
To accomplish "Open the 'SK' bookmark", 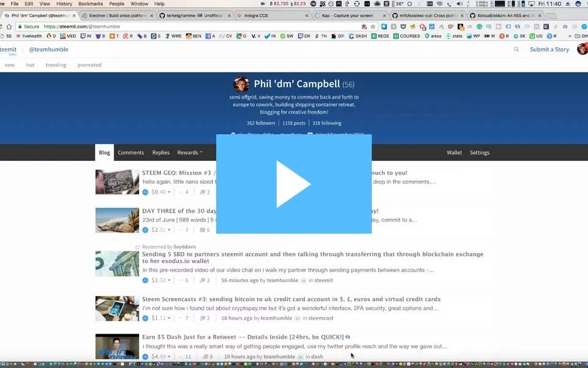I will click(x=519, y=36).
